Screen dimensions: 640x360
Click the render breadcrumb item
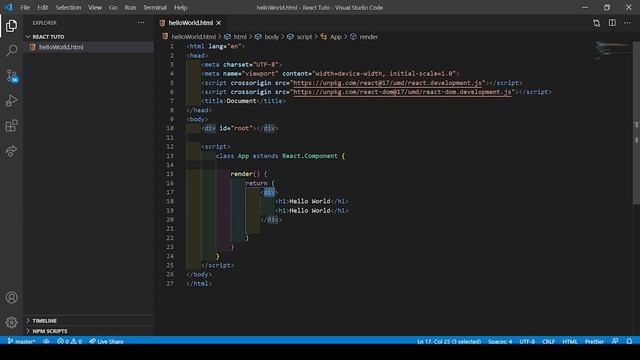(x=368, y=37)
